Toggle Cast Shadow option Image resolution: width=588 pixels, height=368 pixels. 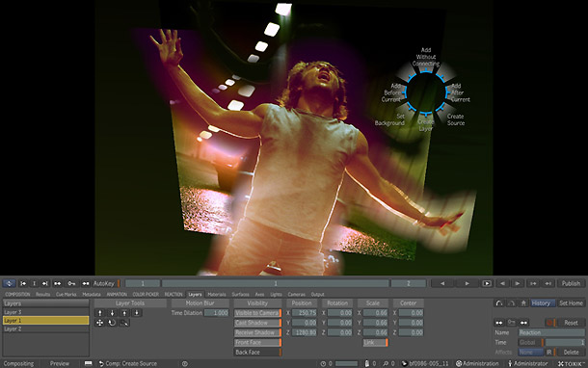(257, 323)
